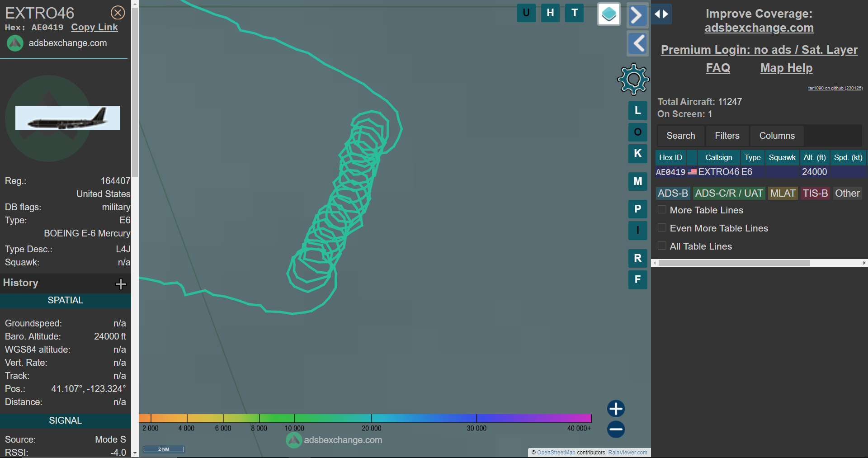Viewport: 868px width, 458px height.
Task: Toggle ADS-B source filter
Action: 673,194
